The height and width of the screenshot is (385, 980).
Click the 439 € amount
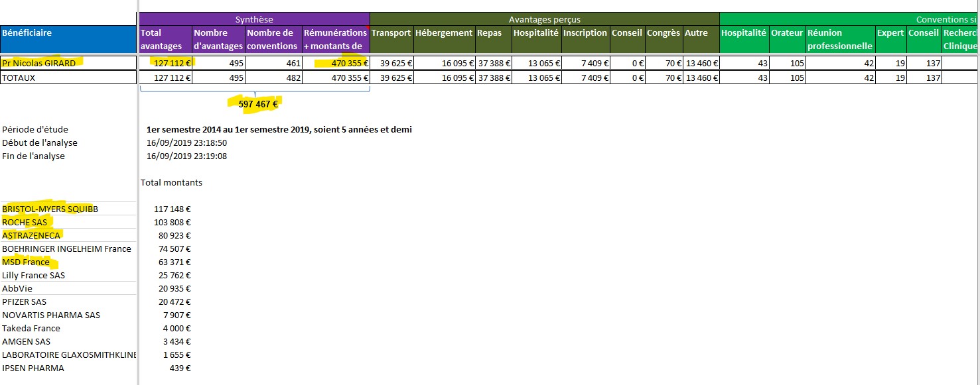181,368
